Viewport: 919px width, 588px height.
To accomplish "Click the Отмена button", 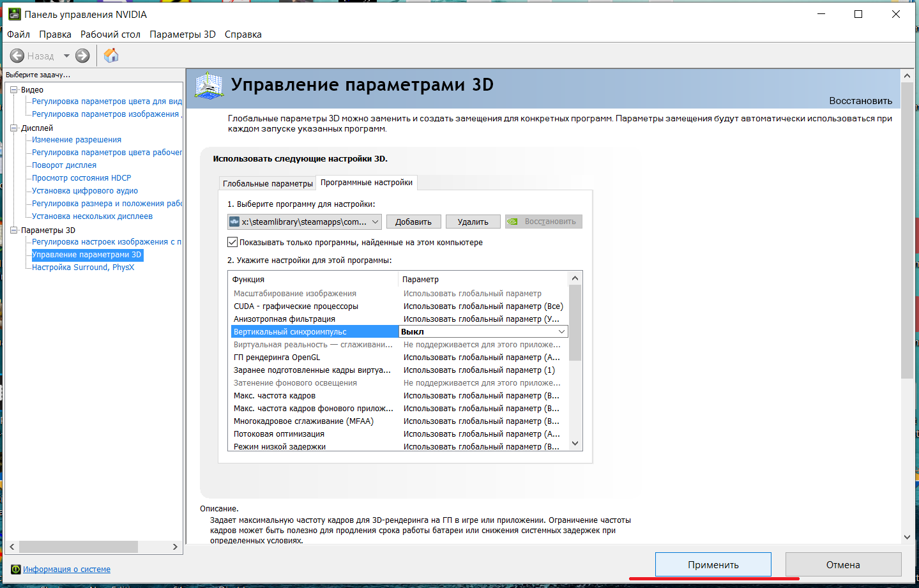I will click(x=843, y=565).
